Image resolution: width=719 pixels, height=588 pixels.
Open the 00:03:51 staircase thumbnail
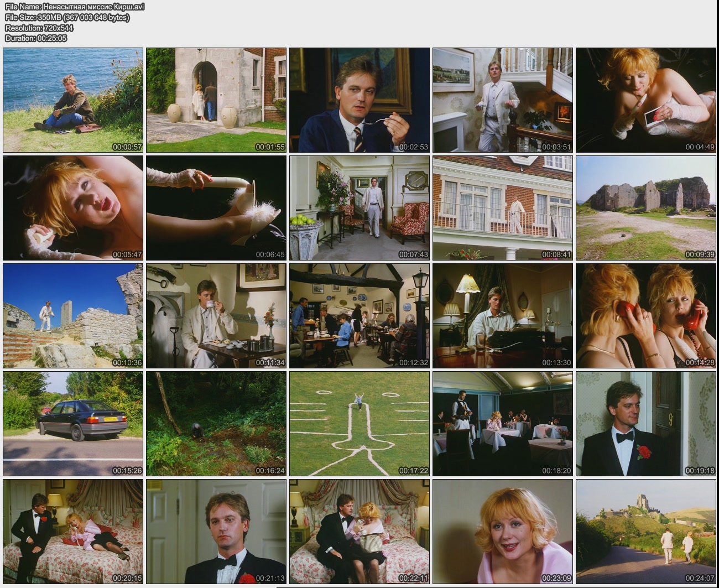click(502, 100)
